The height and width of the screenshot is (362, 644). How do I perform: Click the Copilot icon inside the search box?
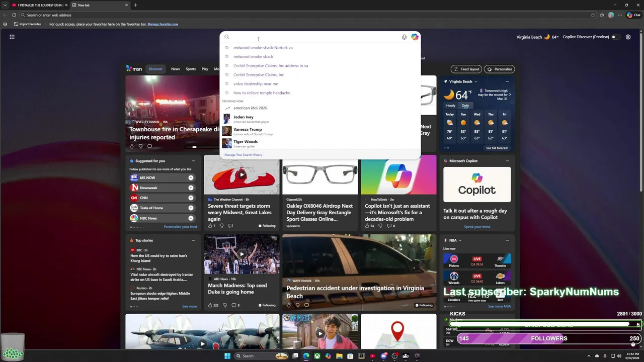(x=415, y=37)
